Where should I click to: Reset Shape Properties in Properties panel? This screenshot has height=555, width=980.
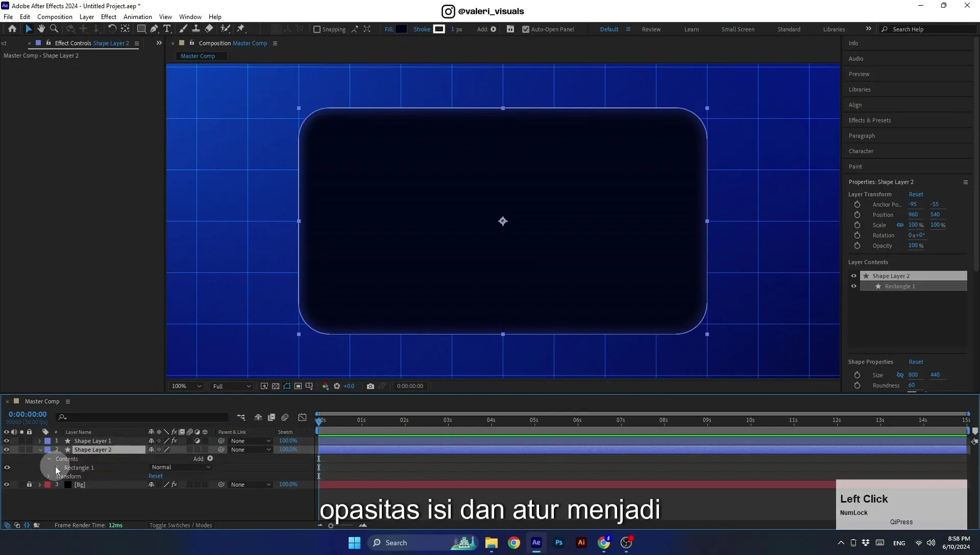pos(916,362)
